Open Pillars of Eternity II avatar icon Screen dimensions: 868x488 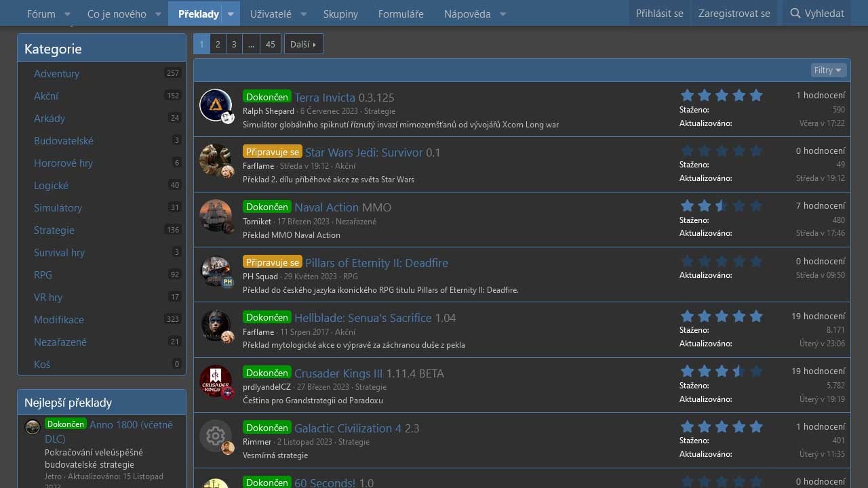tap(216, 271)
